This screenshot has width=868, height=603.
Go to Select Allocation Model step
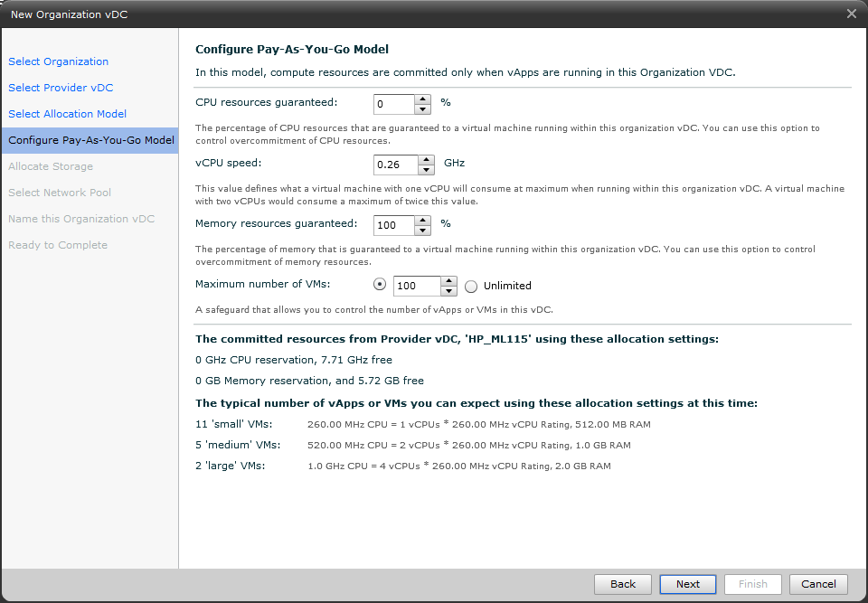(68, 114)
